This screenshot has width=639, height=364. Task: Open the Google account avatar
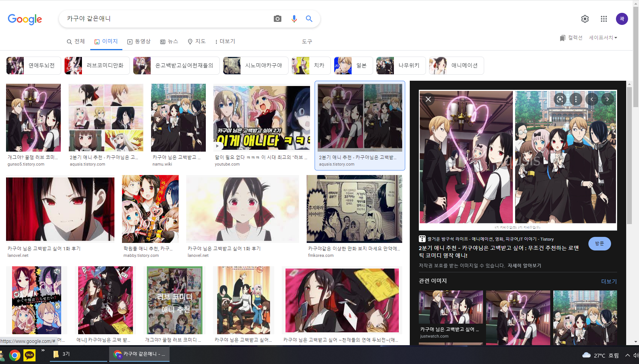[622, 19]
